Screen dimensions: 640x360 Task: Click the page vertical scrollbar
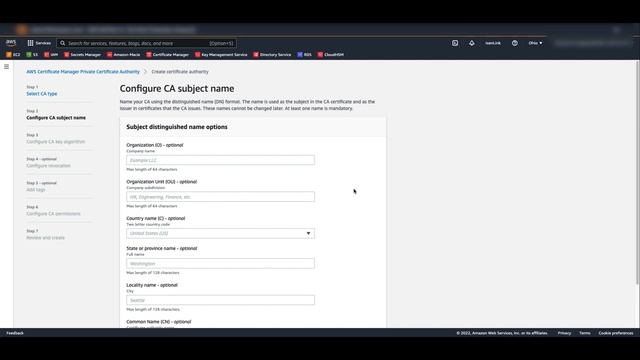coord(637,173)
